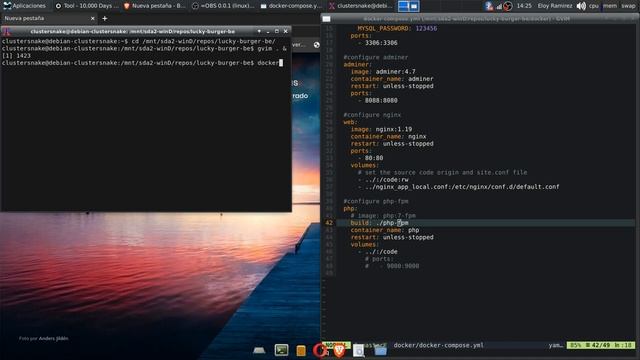640x360 pixels.
Task: Click the cpu monitor in the panel
Action: point(593,6)
